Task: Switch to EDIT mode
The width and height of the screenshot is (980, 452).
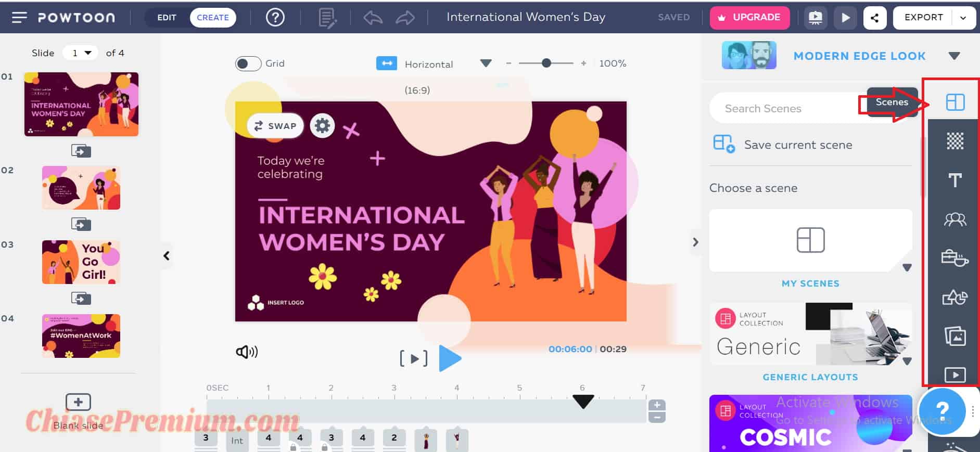Action: 167,17
